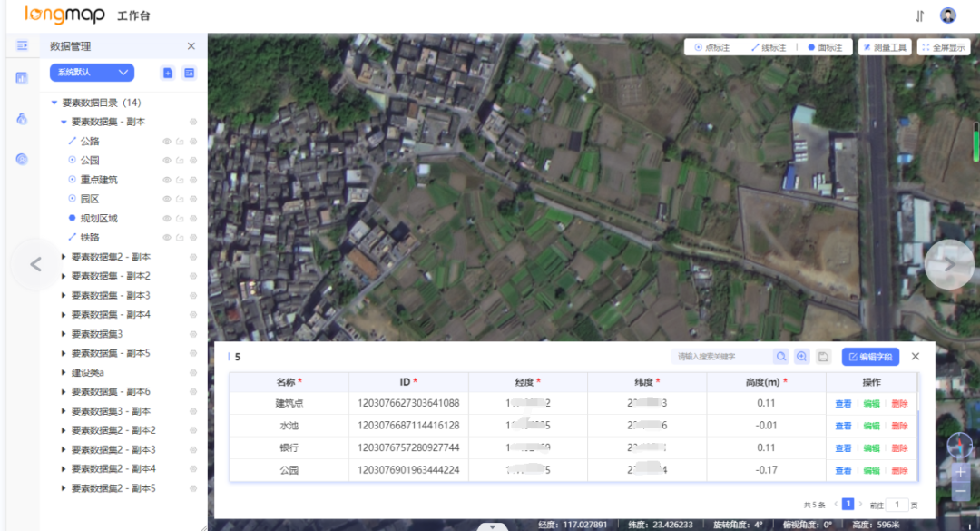Click the panel icon beside new file
The width and height of the screenshot is (980, 531).
click(x=190, y=74)
